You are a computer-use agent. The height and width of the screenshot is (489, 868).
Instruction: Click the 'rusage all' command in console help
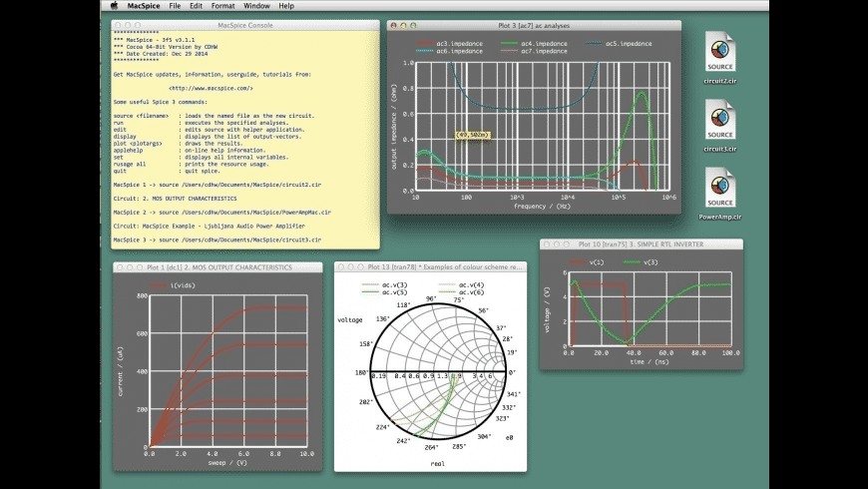click(130, 164)
